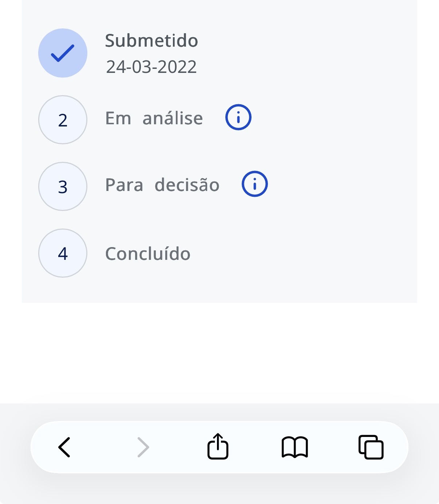Click the Concluído step label

(148, 254)
